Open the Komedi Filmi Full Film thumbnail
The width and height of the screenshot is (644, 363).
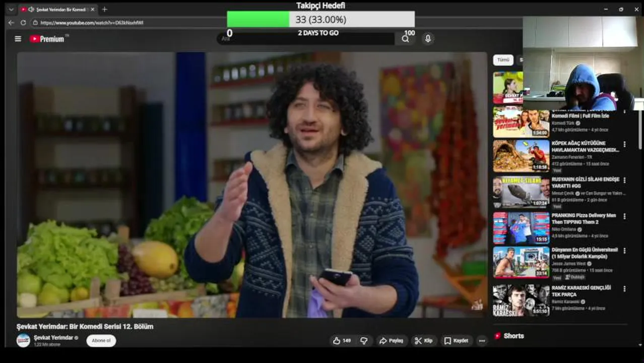pos(521,122)
